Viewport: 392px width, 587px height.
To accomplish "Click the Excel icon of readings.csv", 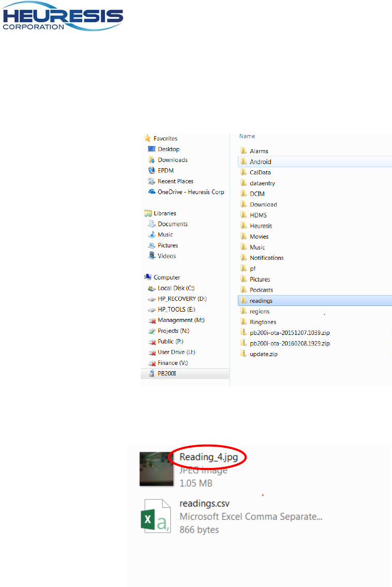I will tap(156, 516).
